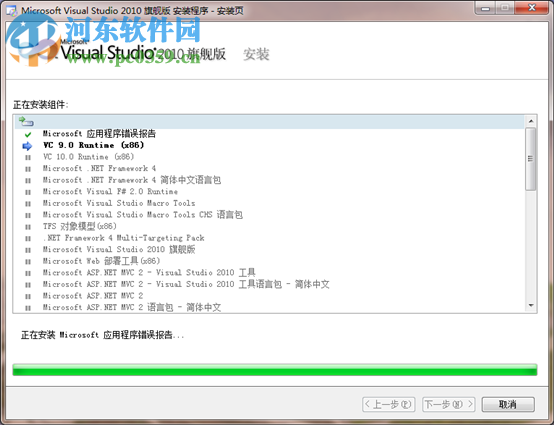Click the component list scrollbar thumb
Screen dimensions: 554x425
[530, 159]
